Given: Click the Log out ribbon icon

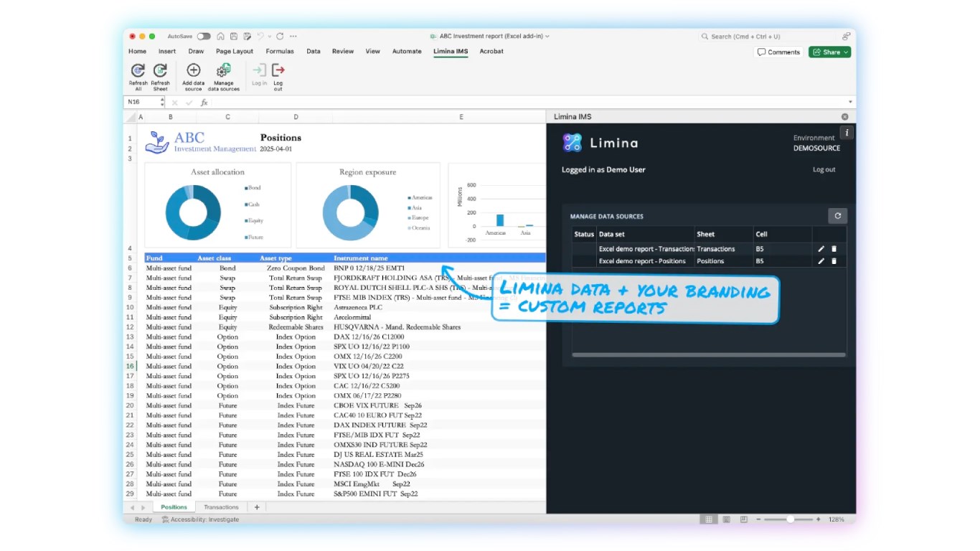Looking at the screenshot, I should click(278, 70).
